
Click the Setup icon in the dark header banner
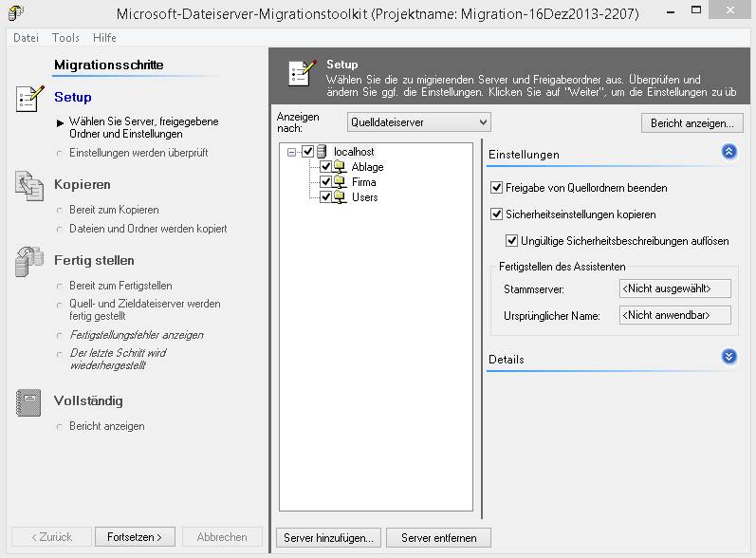[x=303, y=73]
